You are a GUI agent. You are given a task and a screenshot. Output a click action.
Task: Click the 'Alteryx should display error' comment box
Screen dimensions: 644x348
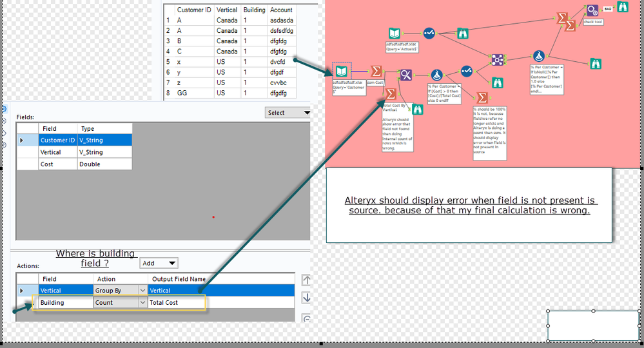click(469, 205)
